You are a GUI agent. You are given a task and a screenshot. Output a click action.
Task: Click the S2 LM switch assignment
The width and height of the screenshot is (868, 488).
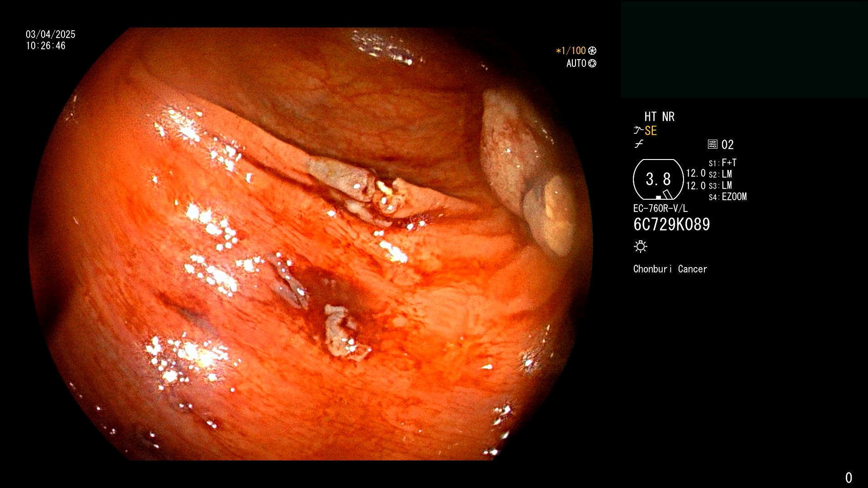720,174
